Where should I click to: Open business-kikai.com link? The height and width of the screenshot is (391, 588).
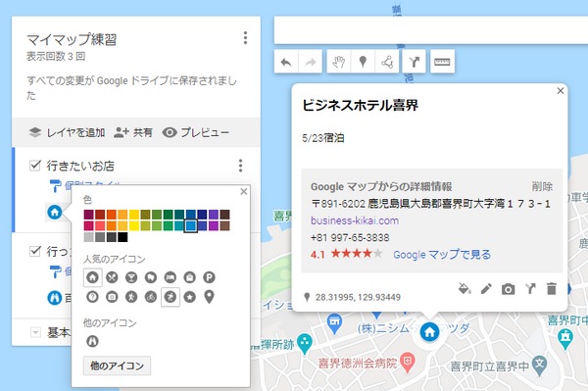[x=355, y=220]
